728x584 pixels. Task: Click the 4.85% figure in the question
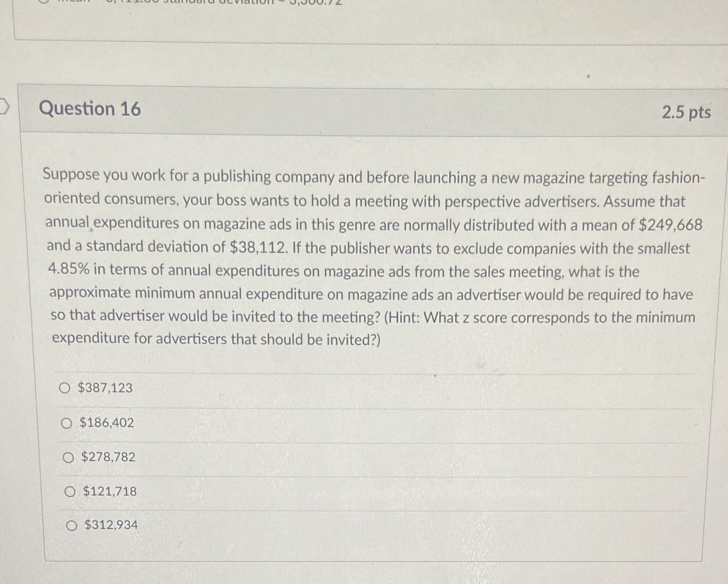pos(69,269)
